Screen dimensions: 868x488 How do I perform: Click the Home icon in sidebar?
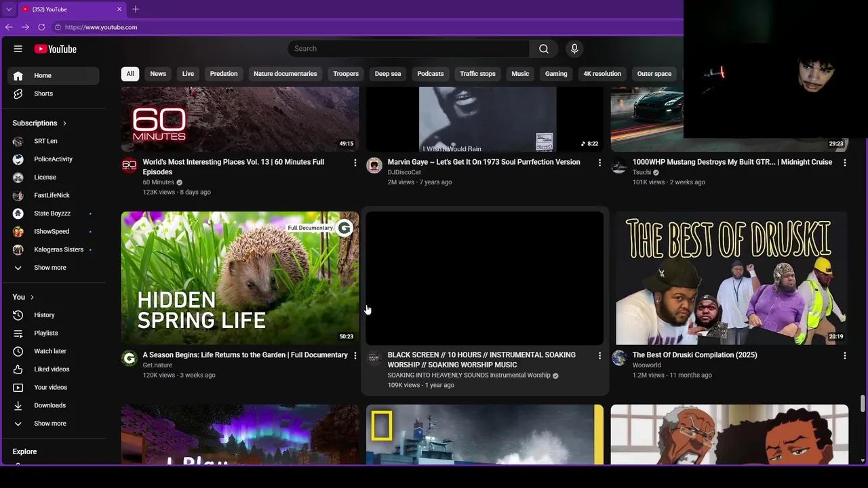point(18,76)
